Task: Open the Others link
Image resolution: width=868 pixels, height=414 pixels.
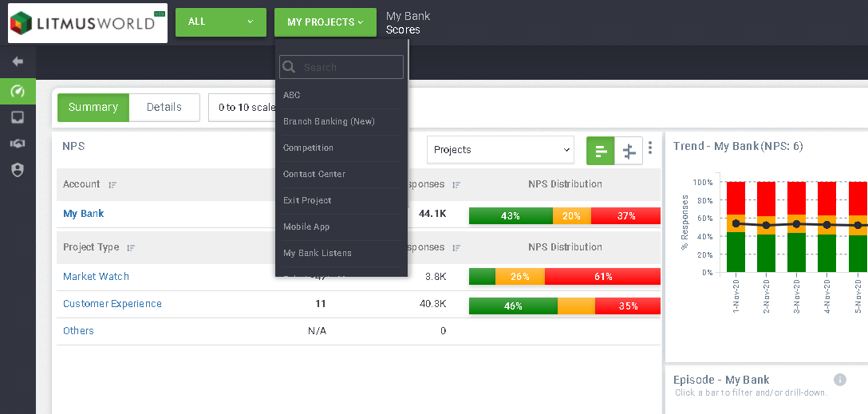Action: pos(79,330)
